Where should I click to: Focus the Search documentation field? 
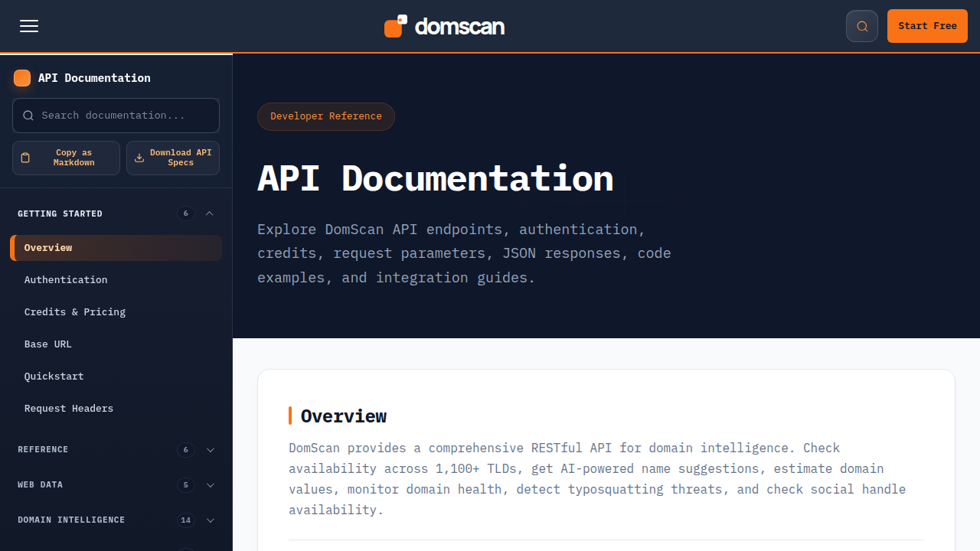tap(116, 116)
